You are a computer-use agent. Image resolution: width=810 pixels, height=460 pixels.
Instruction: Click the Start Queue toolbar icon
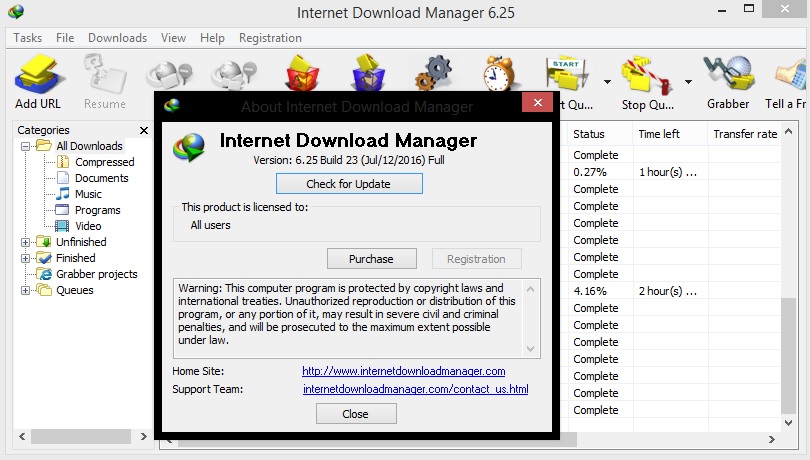568,75
